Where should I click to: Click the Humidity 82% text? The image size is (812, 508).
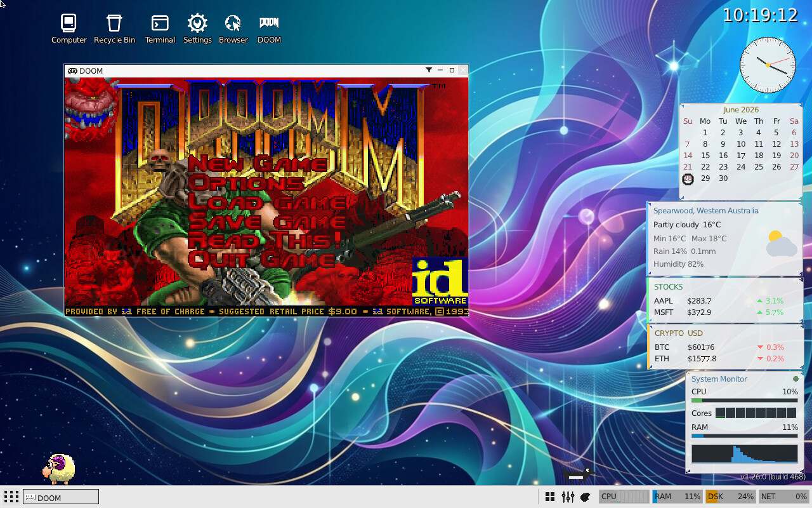pyautogui.click(x=678, y=264)
